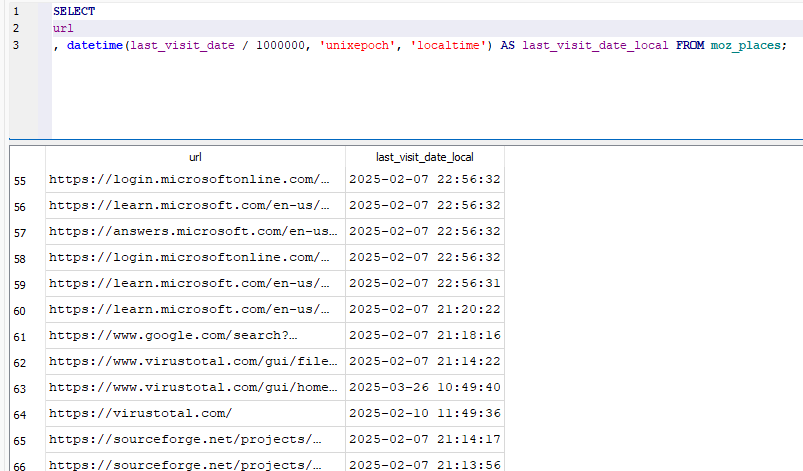
Task: Select the google.com search url cell
Action: coord(195,336)
